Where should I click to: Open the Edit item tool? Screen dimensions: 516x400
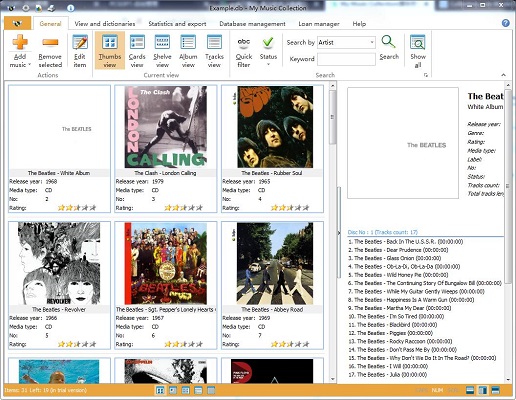80,51
